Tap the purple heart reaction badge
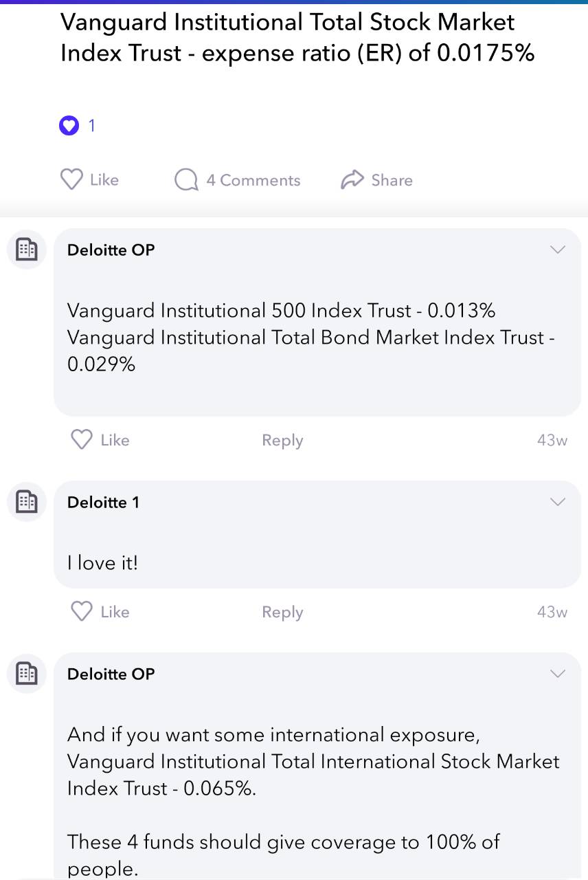This screenshot has width=588, height=880. [69, 126]
